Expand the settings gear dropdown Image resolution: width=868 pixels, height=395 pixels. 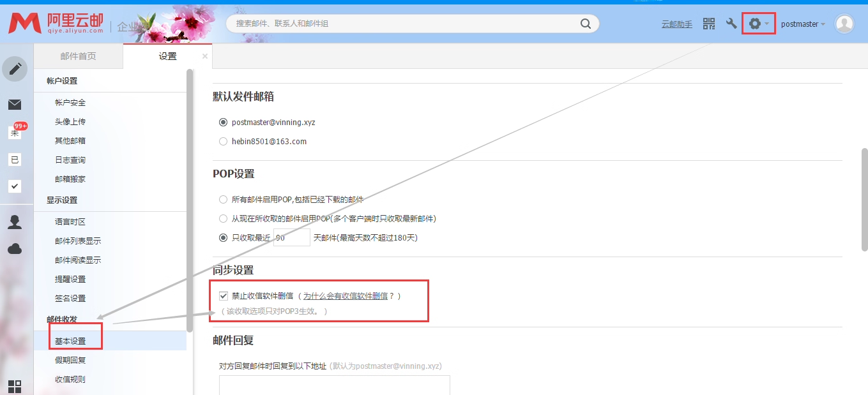point(758,23)
